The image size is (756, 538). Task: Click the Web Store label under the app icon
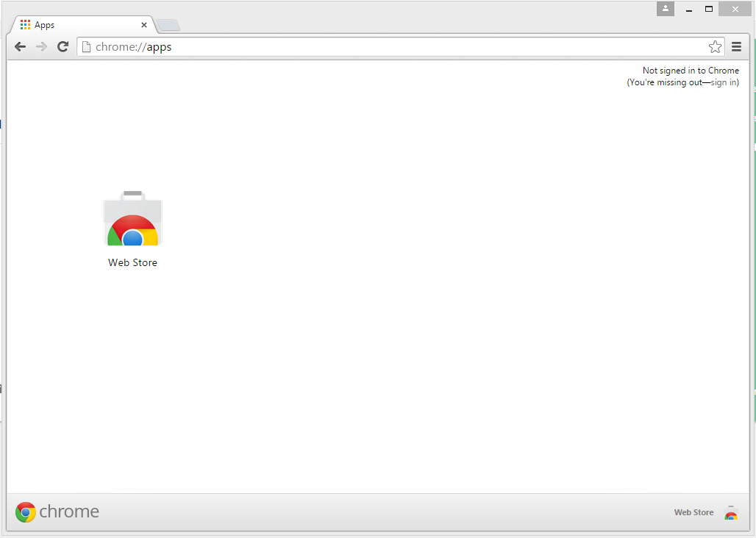tap(132, 262)
